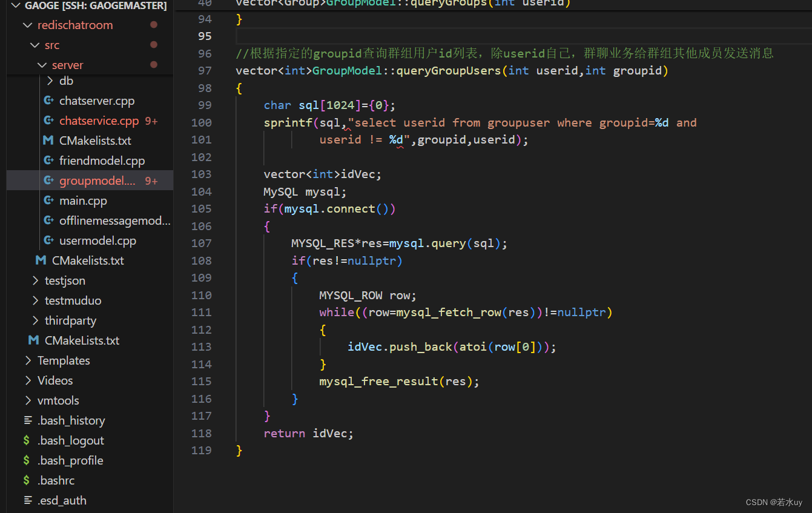812x513 pixels.
Task: Expand the vmtools folder chevron
Action: pos(28,401)
